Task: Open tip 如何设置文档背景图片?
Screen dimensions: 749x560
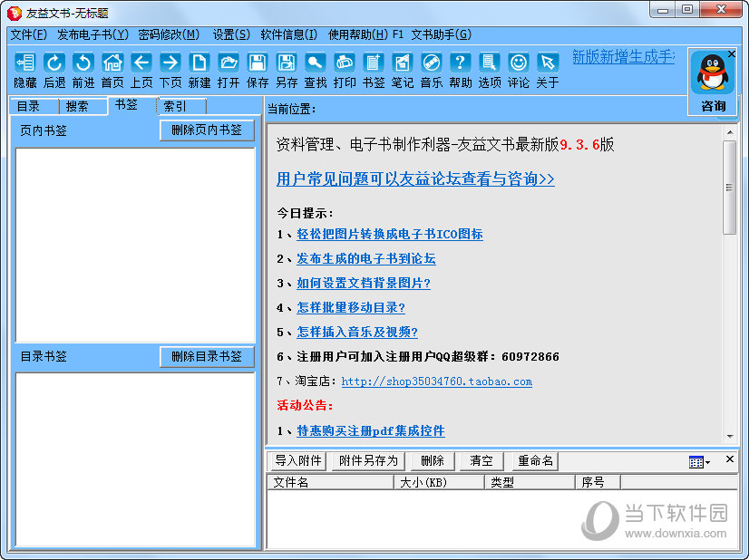Action: [x=363, y=283]
